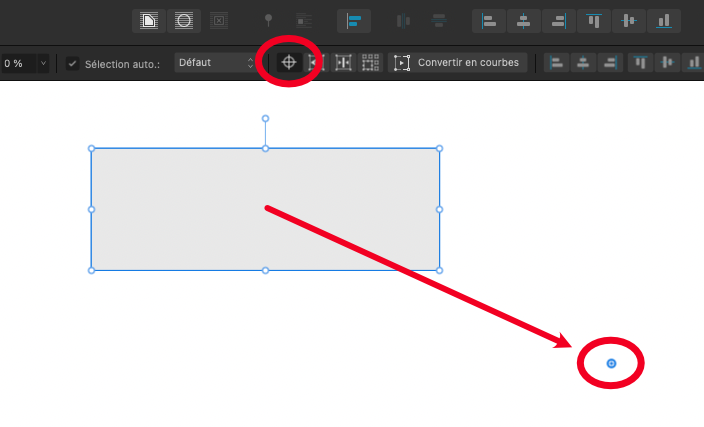
Task: Align left using the top toolbar icon group
Action: click(488, 21)
